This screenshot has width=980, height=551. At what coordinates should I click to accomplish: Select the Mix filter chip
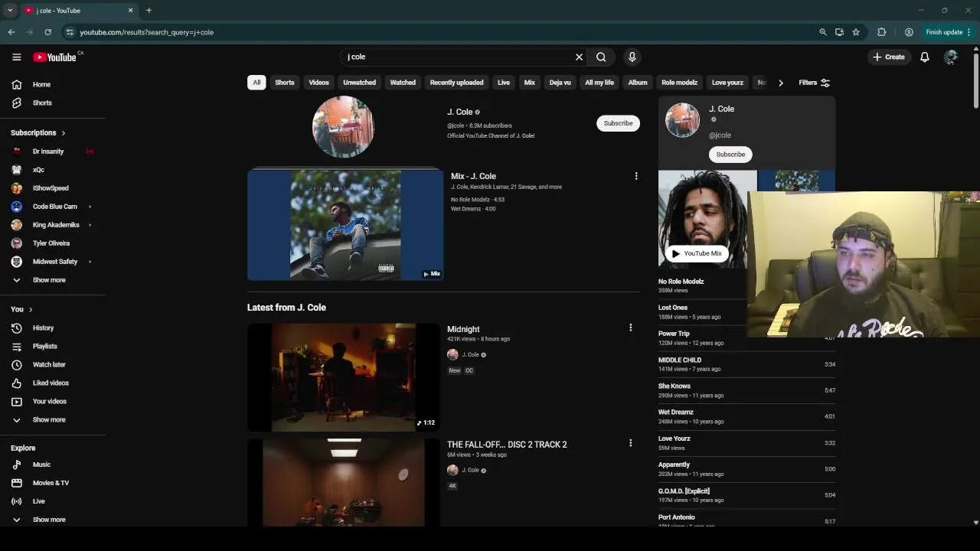click(529, 83)
